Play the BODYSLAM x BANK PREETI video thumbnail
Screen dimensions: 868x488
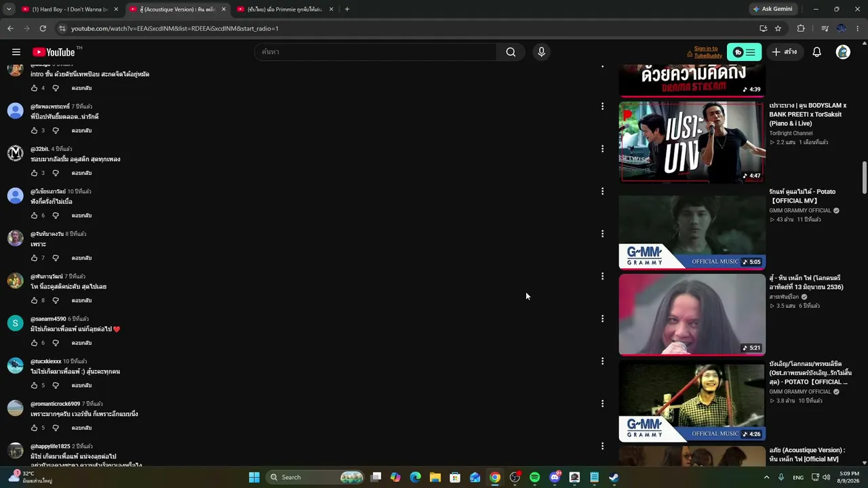[692, 142]
